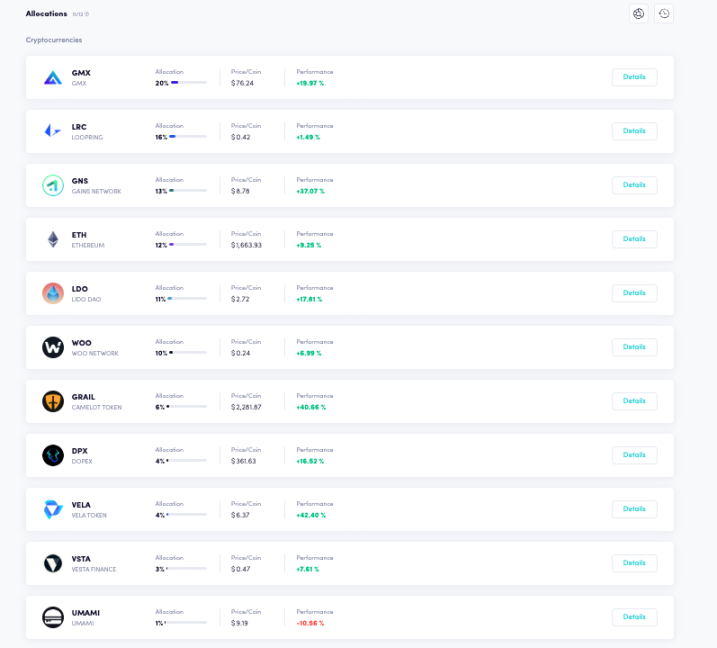Open the allocation history clock icon
Image resolution: width=717 pixels, height=648 pixels.
click(664, 14)
